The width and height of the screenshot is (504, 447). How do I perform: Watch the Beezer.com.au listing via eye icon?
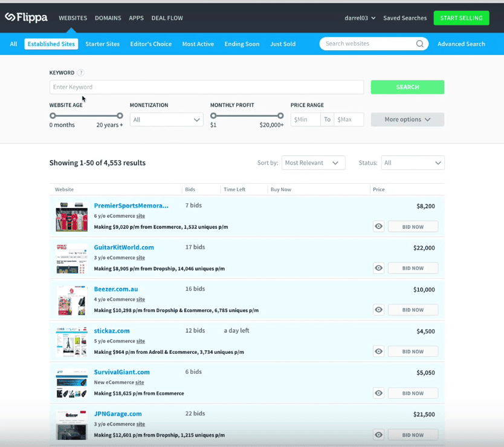[x=379, y=310]
